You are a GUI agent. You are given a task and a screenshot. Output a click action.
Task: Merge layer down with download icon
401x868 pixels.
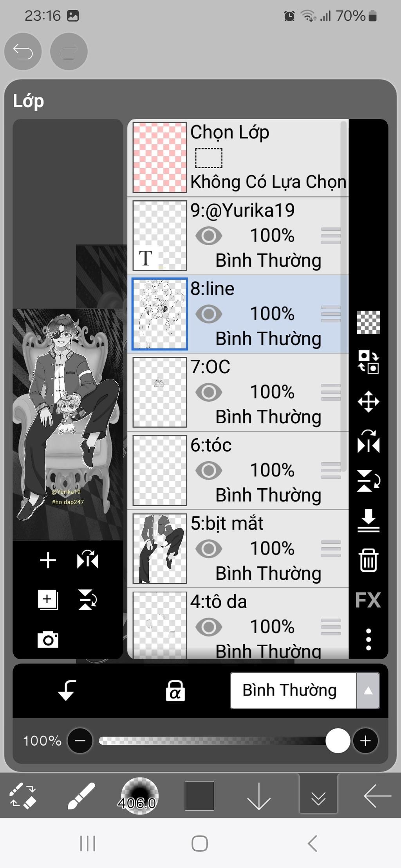point(368,520)
